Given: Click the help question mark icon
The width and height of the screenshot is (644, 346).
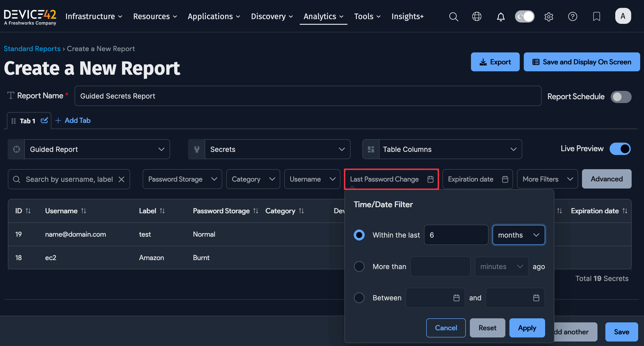Looking at the screenshot, I should click(x=573, y=16).
